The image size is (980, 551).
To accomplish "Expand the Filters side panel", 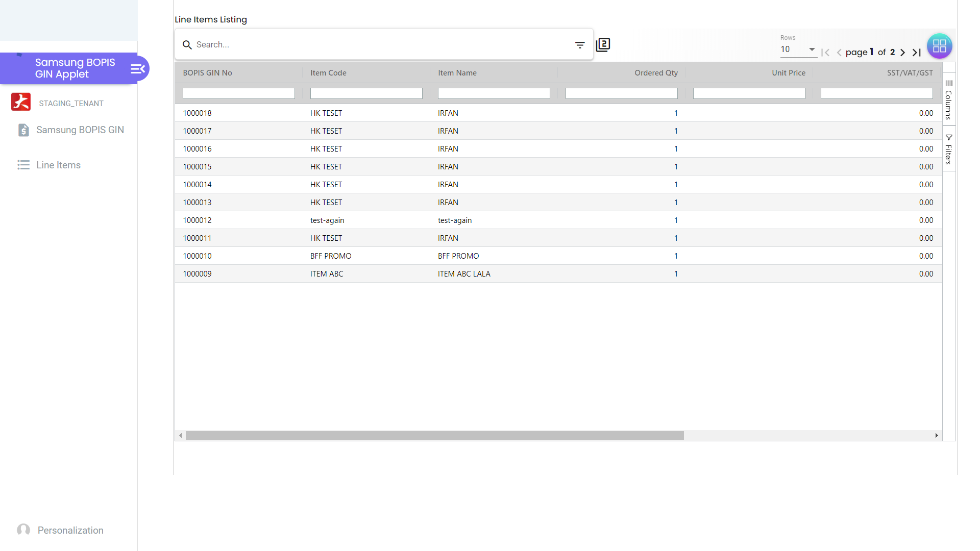I will (948, 149).
